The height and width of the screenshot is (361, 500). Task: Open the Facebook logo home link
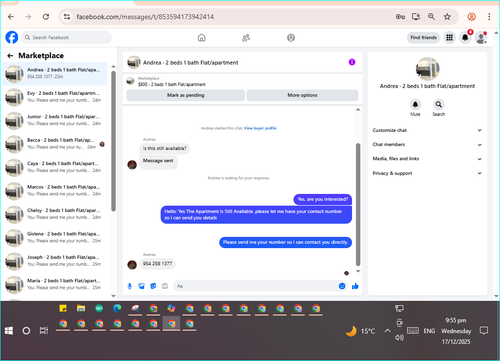[12, 37]
